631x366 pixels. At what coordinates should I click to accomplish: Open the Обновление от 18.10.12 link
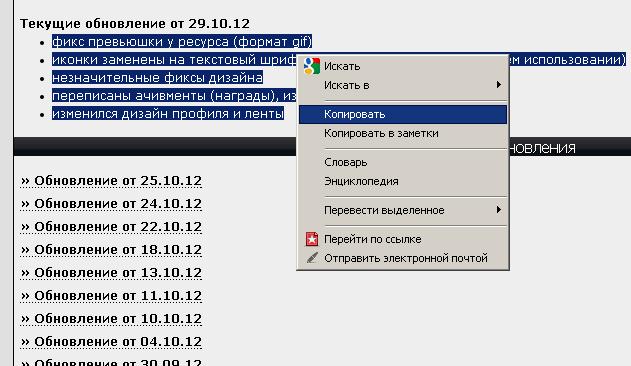pos(111,250)
